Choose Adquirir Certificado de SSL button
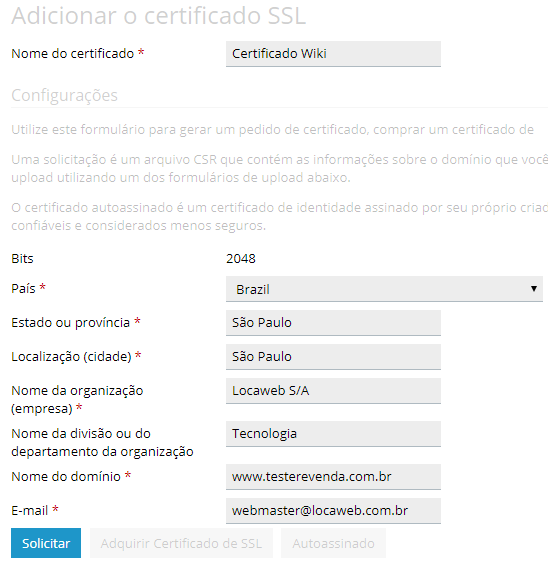 tap(181, 543)
